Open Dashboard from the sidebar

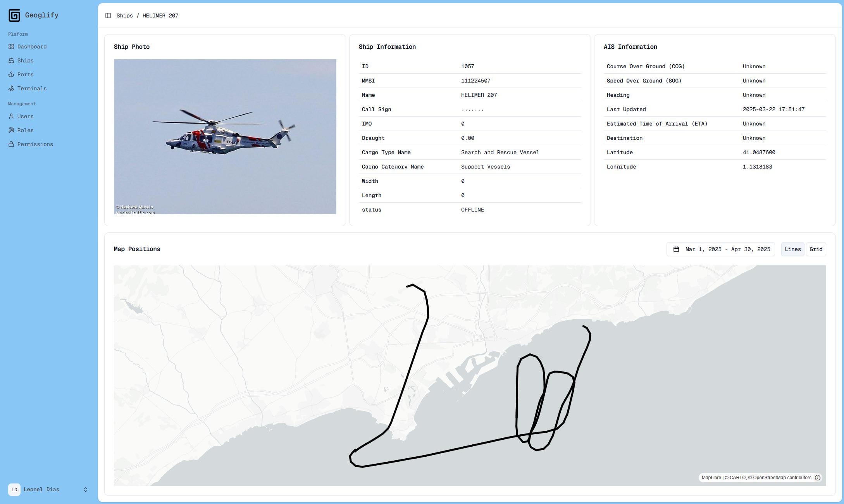click(x=32, y=46)
